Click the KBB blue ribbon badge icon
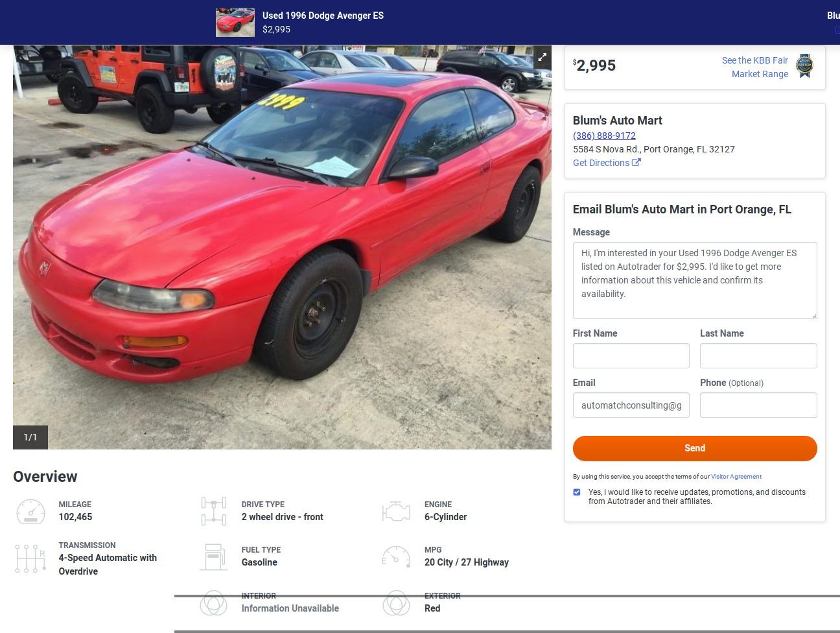The width and height of the screenshot is (840, 633). (x=804, y=66)
